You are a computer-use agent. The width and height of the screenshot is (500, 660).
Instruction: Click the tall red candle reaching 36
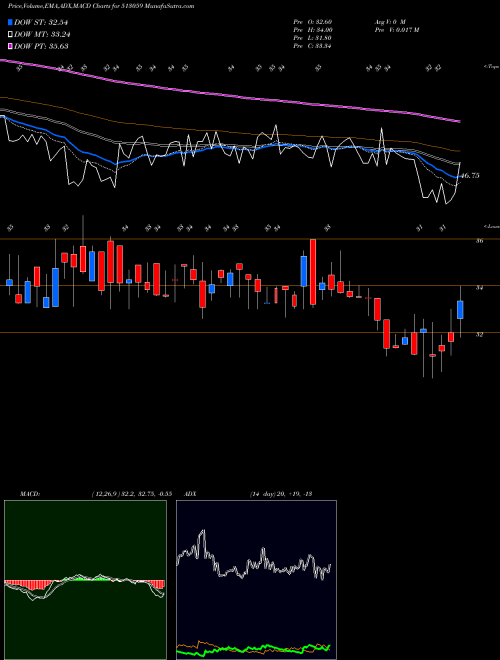point(313,272)
